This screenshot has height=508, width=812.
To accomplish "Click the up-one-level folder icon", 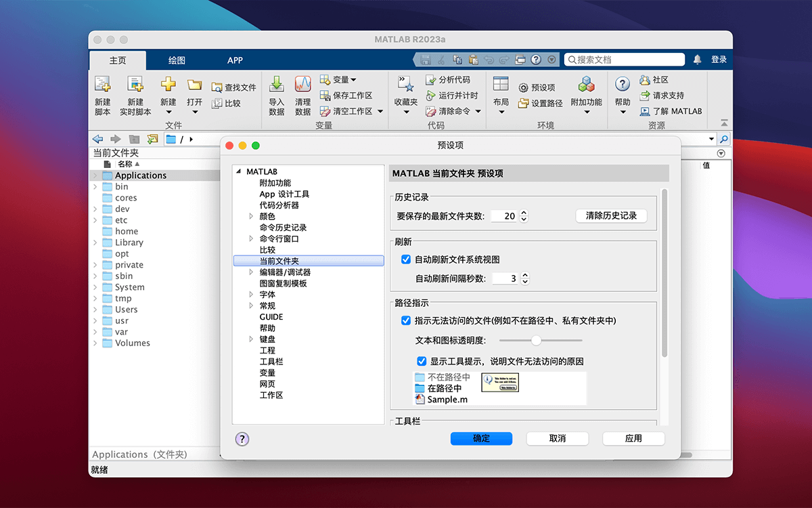I will pyautogui.click(x=134, y=139).
